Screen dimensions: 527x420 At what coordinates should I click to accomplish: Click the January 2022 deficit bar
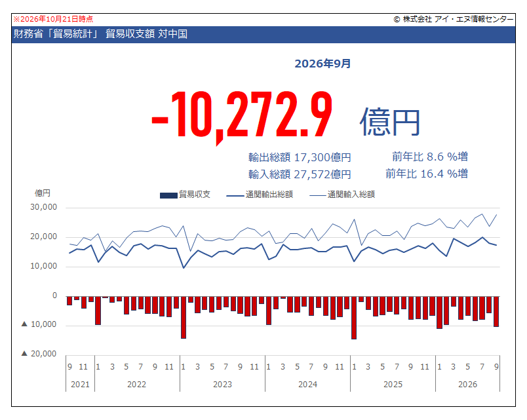coord(98,311)
